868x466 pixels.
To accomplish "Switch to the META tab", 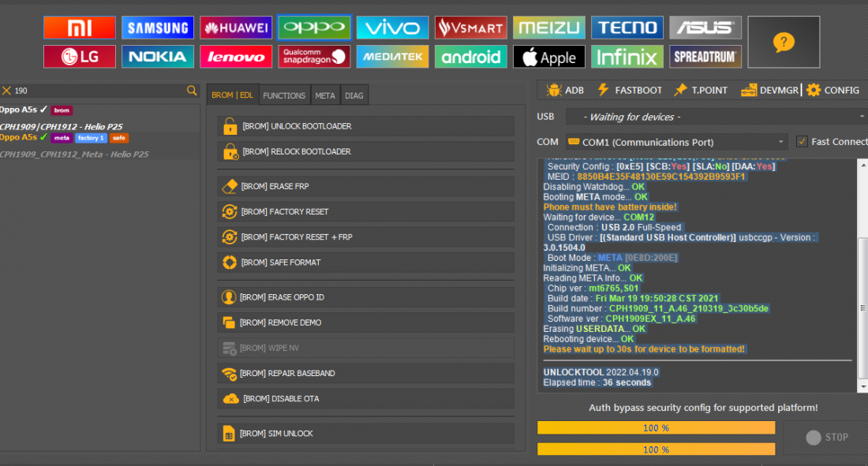I will coord(325,95).
